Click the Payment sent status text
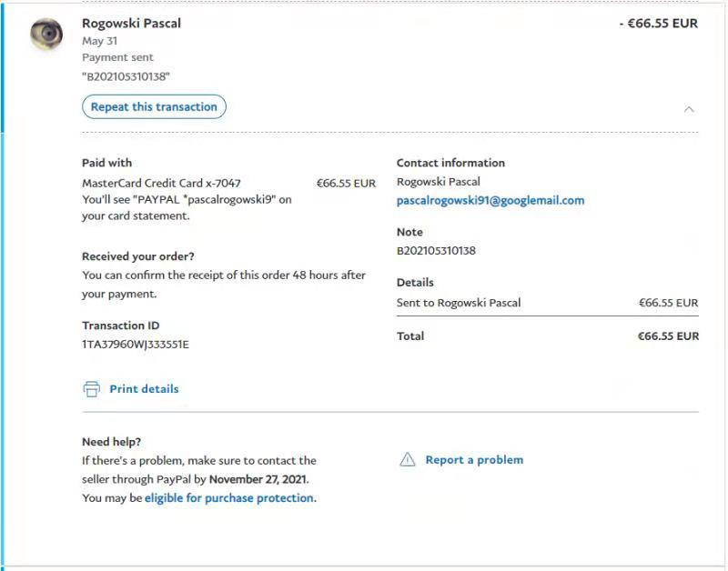 pyautogui.click(x=117, y=57)
